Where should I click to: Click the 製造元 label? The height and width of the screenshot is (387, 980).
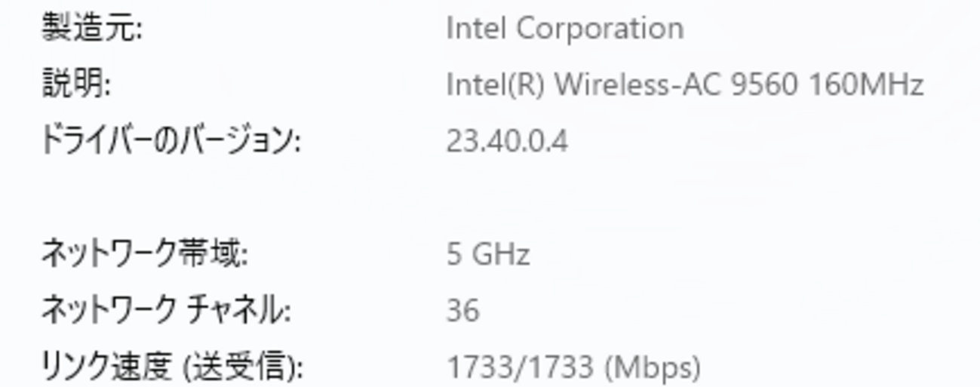[91, 29]
